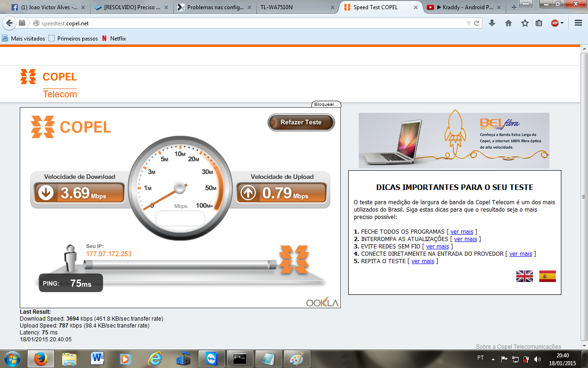Open 'ver mais' for Feche Todos os Programas
This screenshot has height=368, width=588.
[x=462, y=232]
